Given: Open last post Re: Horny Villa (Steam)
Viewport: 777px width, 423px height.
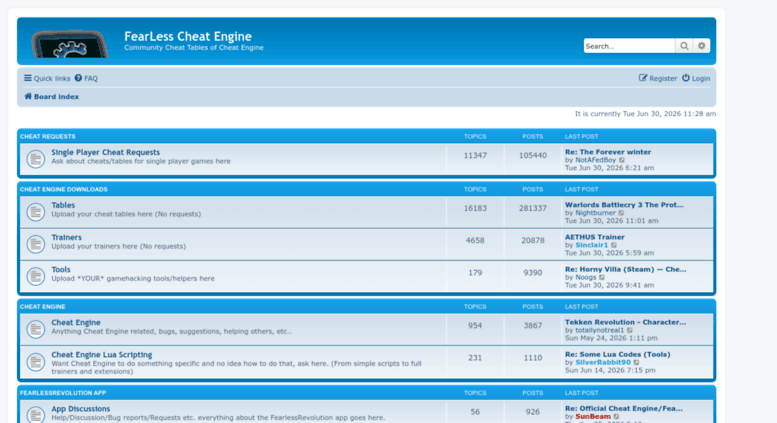Looking at the screenshot, I should (626, 269).
